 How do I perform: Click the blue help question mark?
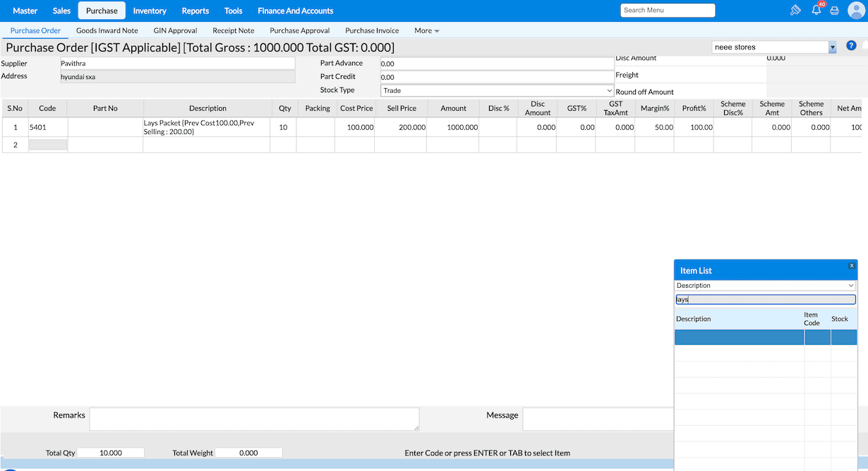(851, 46)
